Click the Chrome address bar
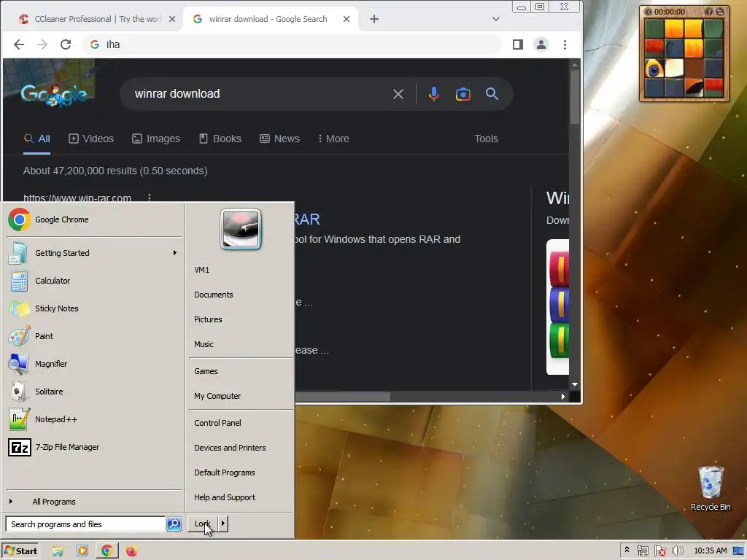Viewport: 747px width, 560px height. (x=292, y=44)
